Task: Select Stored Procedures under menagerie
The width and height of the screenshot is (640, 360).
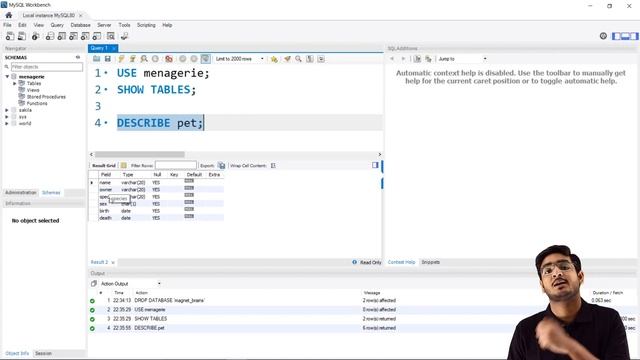Action: (x=46, y=97)
